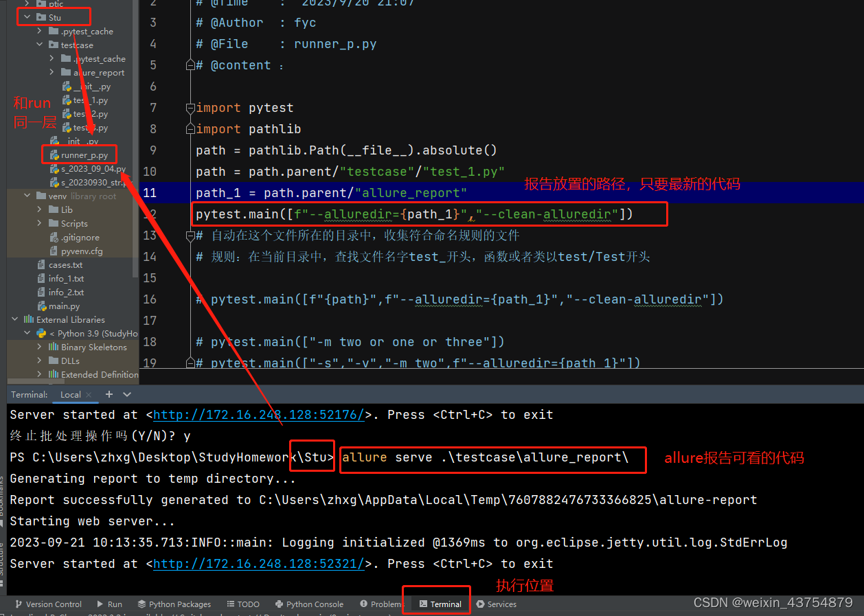Switch to the Terminal tool window tab
864x616 pixels.
pyautogui.click(x=440, y=604)
